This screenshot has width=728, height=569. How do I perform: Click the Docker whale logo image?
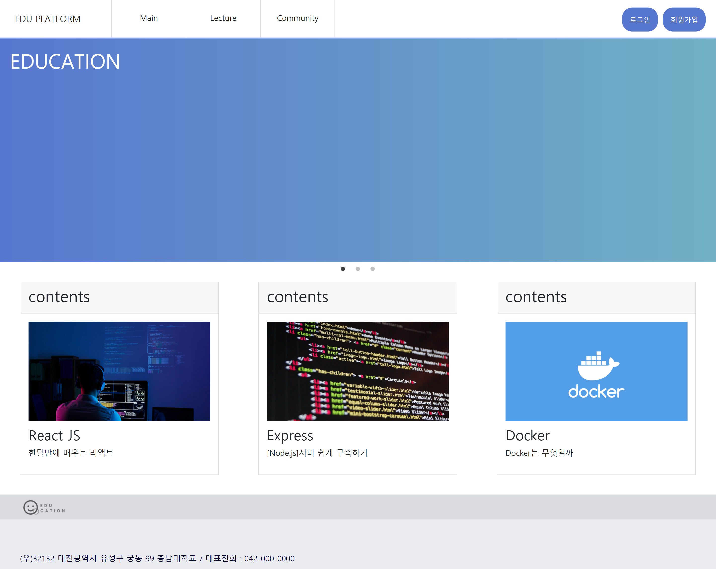click(x=596, y=371)
